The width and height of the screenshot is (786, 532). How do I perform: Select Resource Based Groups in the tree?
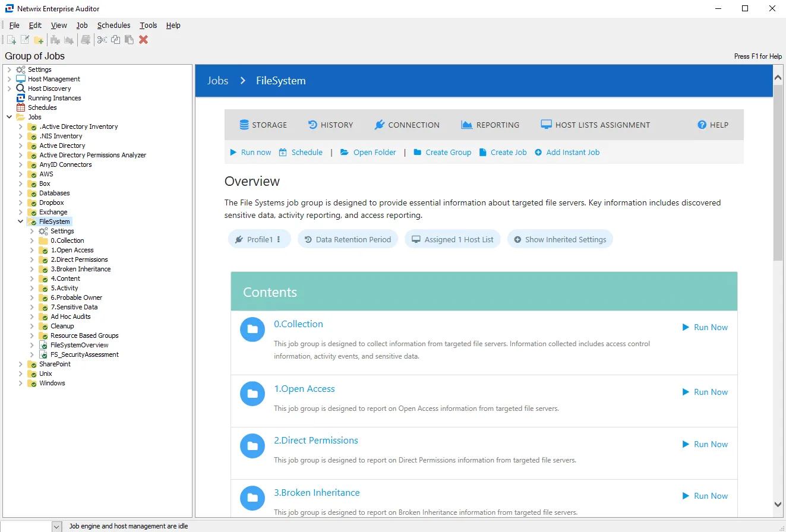point(84,335)
